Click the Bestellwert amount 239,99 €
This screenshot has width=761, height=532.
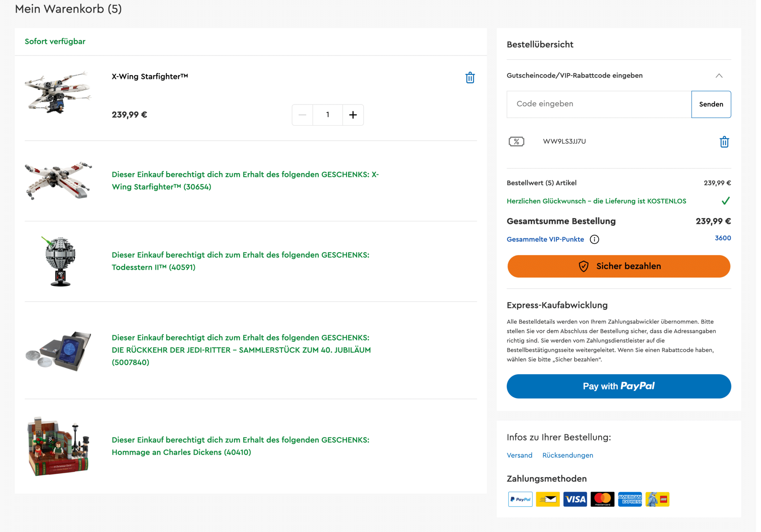(717, 183)
